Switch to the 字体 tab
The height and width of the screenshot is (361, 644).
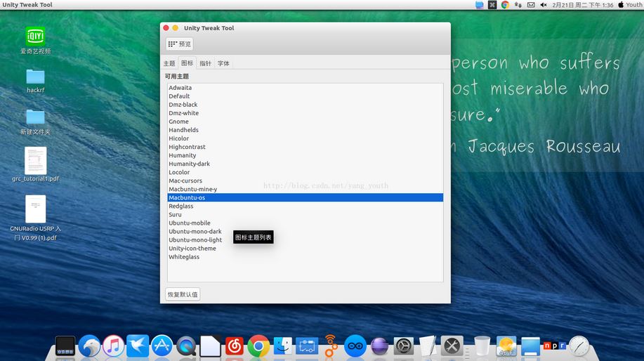coord(223,63)
